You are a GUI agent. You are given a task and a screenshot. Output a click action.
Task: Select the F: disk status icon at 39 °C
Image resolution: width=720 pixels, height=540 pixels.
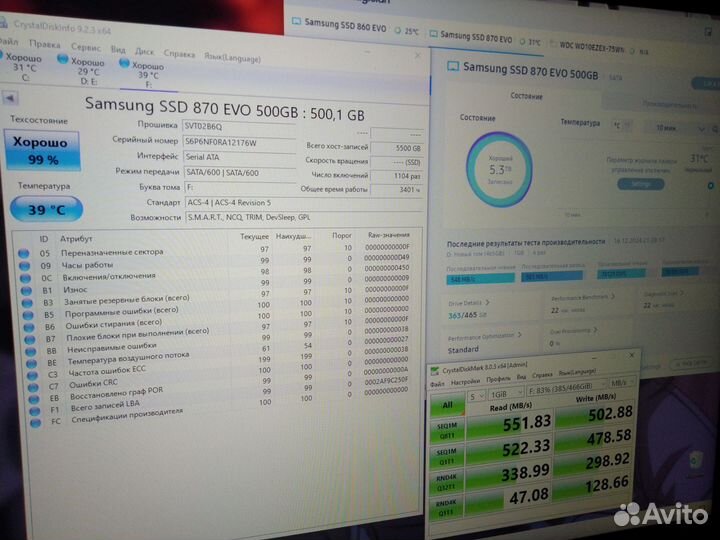coord(124,62)
